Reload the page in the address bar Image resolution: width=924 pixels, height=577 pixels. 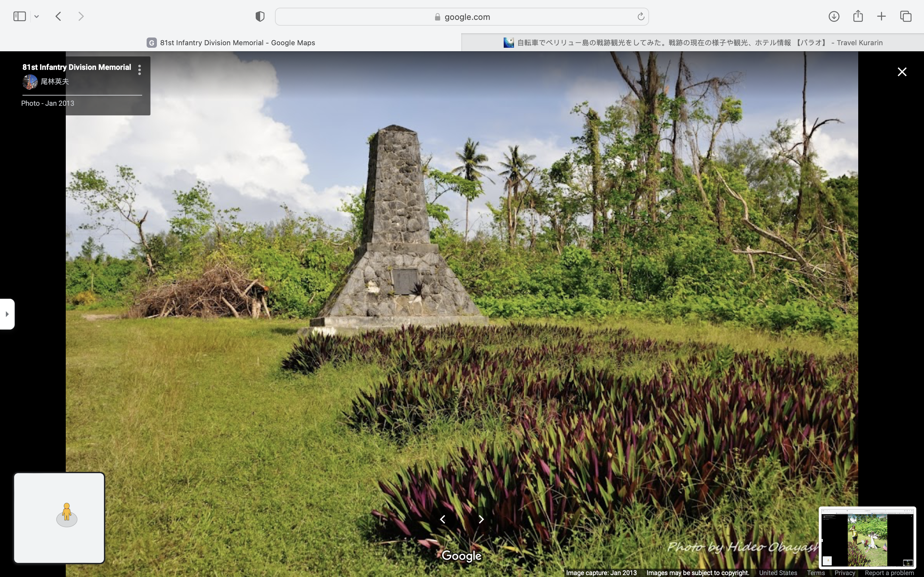tap(641, 16)
